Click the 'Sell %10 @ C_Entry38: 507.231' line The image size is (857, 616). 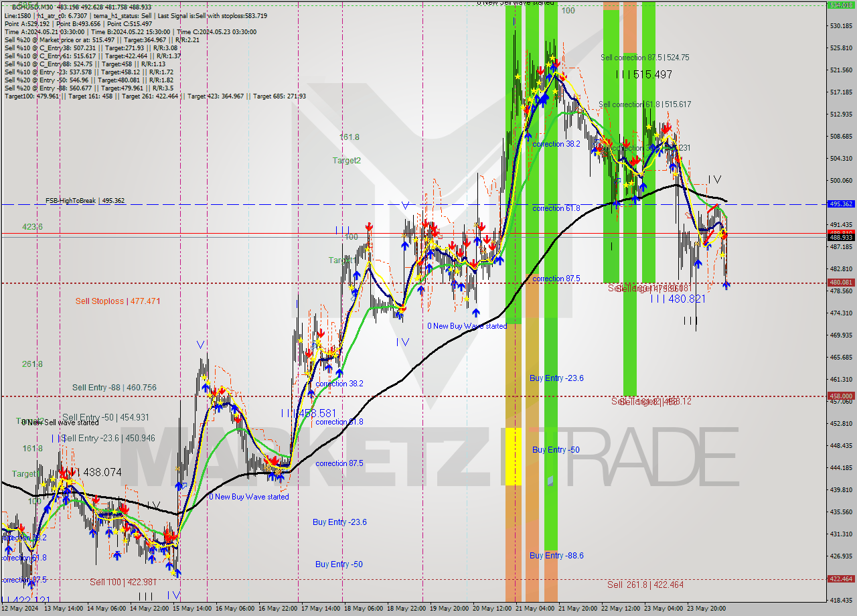click(90, 48)
